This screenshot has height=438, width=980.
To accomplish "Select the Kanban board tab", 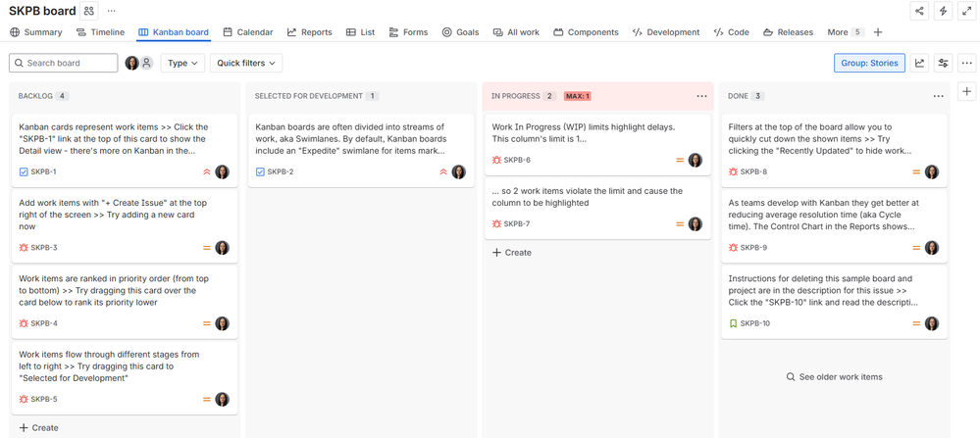I will (173, 32).
